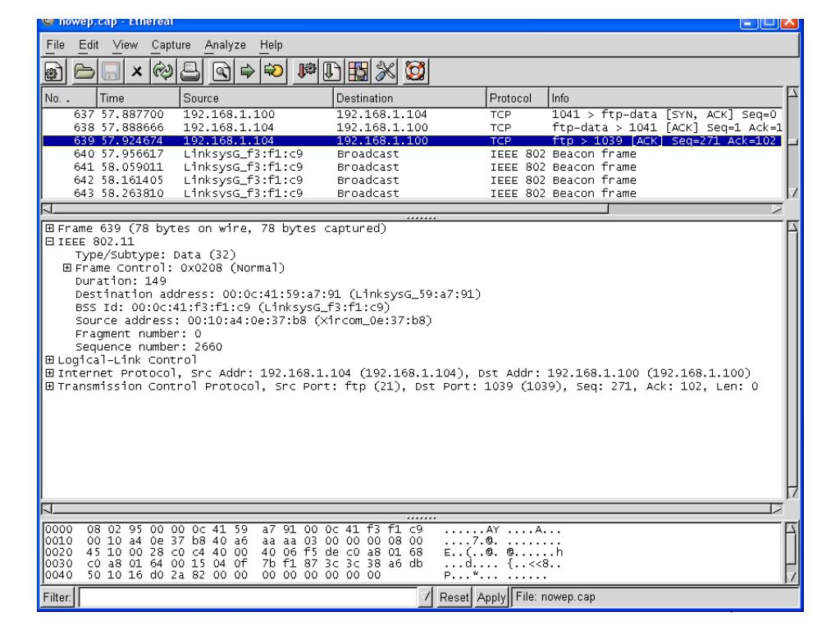840x630 pixels.
Task: Select the Sequence number: 2660 line
Action: coord(148,347)
